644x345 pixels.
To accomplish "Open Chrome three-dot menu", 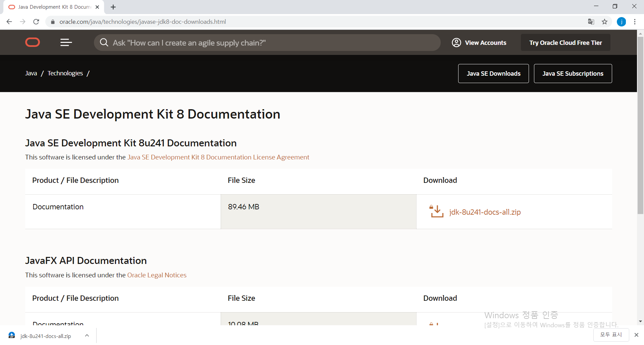I will pos(635,22).
